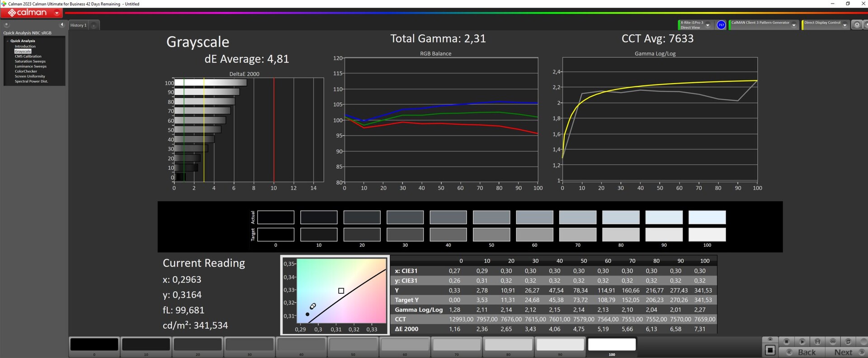868x358 pixels.
Task: Open settings gear icon at top right
Action: tap(857, 25)
